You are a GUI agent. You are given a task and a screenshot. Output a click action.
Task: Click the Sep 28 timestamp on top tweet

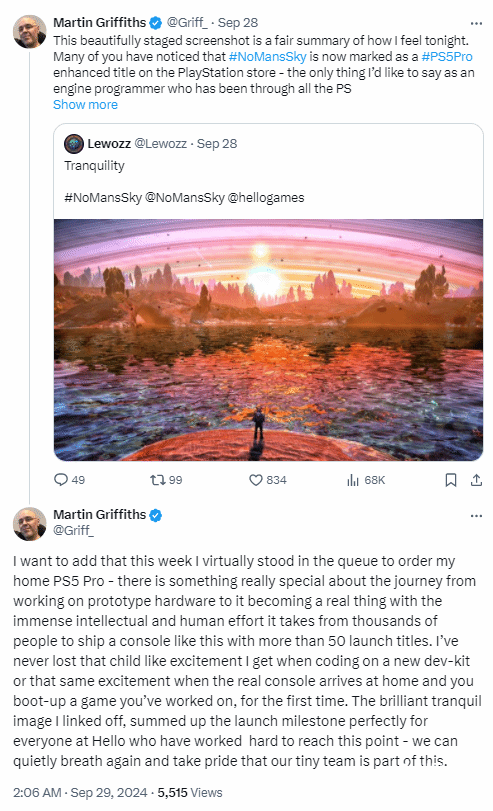point(237,23)
